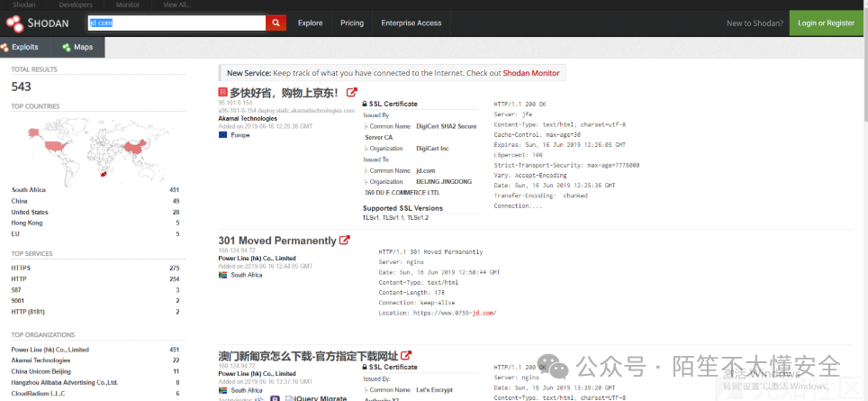Open the Exploits tab

click(x=25, y=47)
